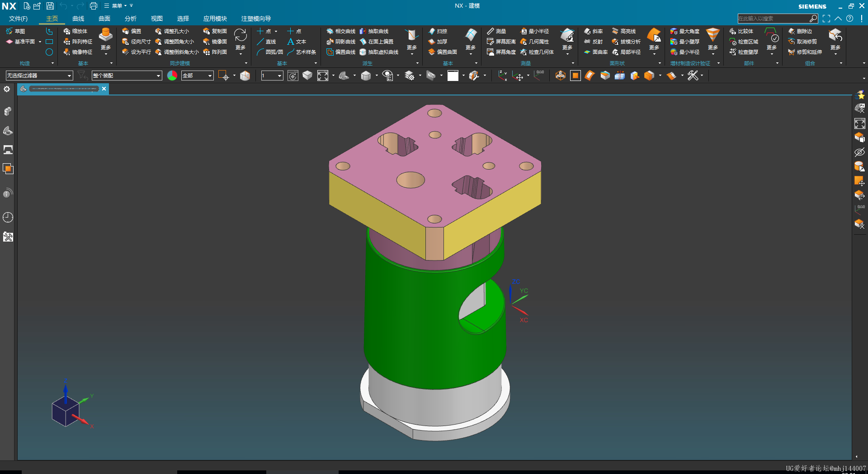This screenshot has width=868, height=474.
Task: Click the wrench tools icon in toolbar
Action: pos(693,76)
